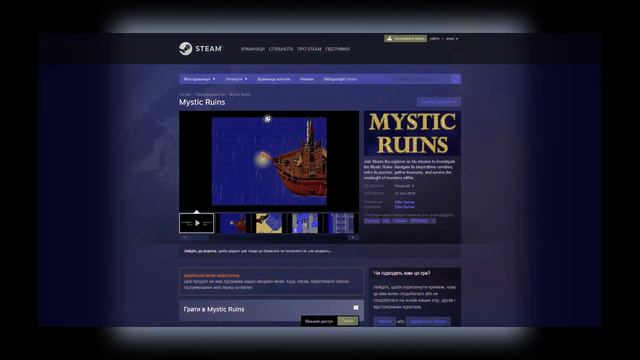Click the play overlay icon at top of trailer
The image size is (640, 360).
coord(268,119)
